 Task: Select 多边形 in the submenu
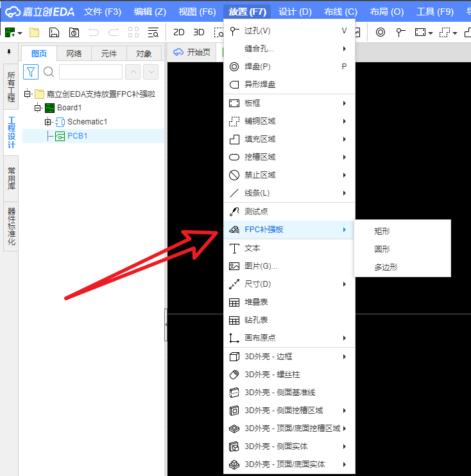pos(386,267)
